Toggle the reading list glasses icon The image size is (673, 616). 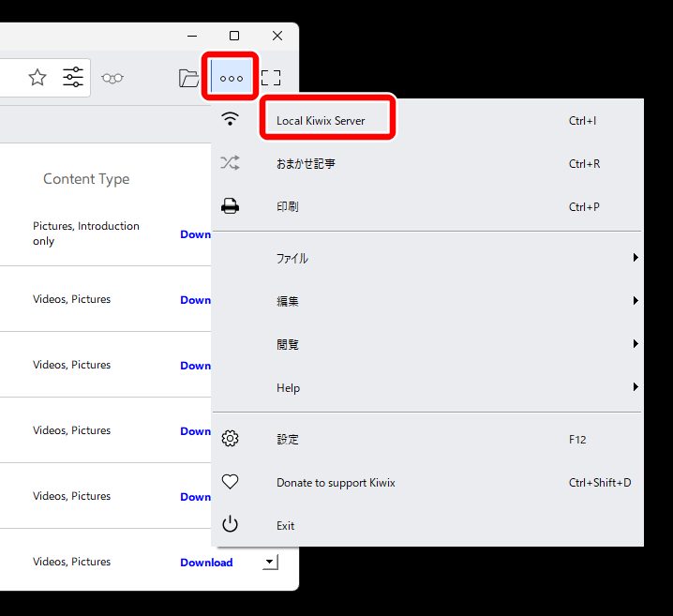point(112,79)
